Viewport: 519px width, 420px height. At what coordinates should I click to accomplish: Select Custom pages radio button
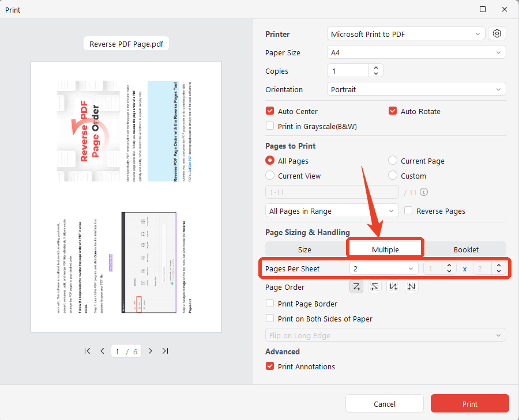coord(393,175)
